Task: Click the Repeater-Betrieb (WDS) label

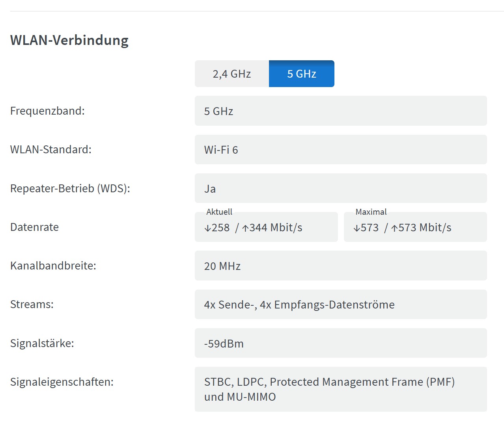Action: tap(70, 189)
